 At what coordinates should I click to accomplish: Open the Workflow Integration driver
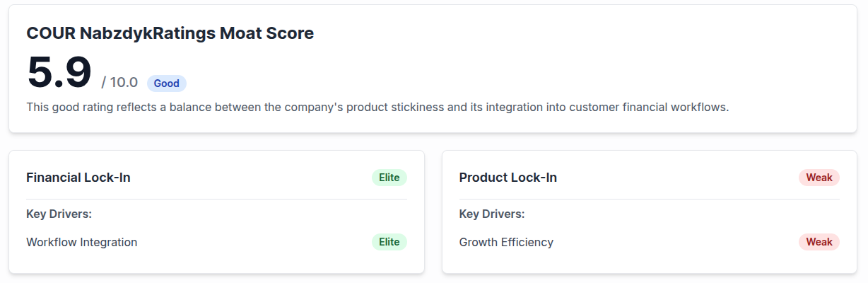pos(81,242)
